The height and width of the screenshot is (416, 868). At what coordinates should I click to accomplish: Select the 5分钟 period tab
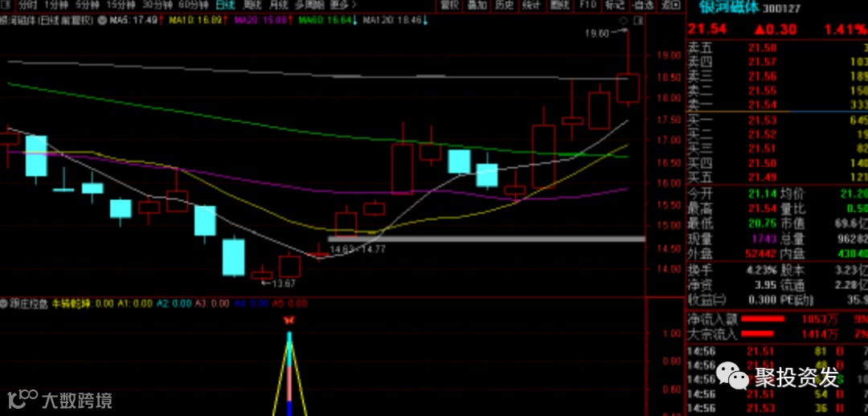[x=88, y=5]
